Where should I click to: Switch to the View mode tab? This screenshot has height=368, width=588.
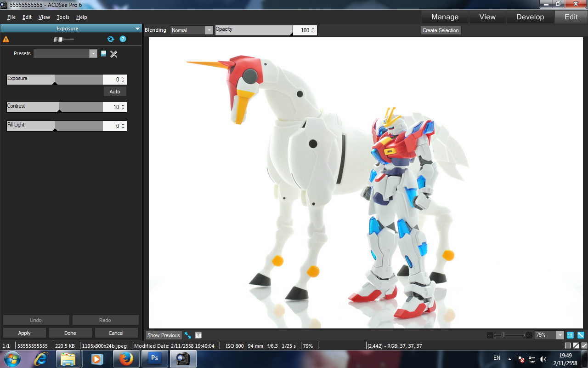[x=487, y=17]
